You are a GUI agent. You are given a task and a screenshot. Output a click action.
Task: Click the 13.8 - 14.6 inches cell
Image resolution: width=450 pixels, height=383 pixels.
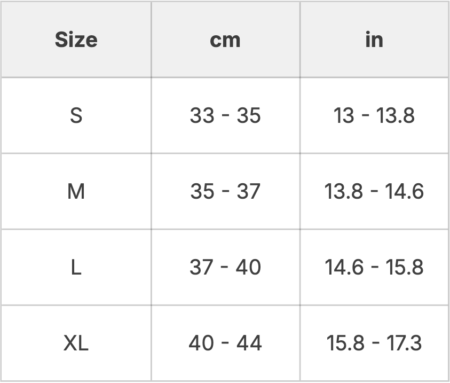point(374,191)
